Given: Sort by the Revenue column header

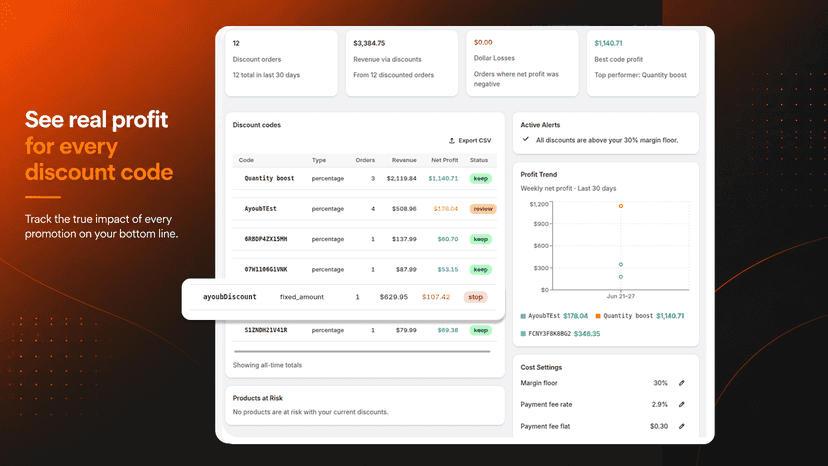Looking at the screenshot, I should [x=404, y=160].
